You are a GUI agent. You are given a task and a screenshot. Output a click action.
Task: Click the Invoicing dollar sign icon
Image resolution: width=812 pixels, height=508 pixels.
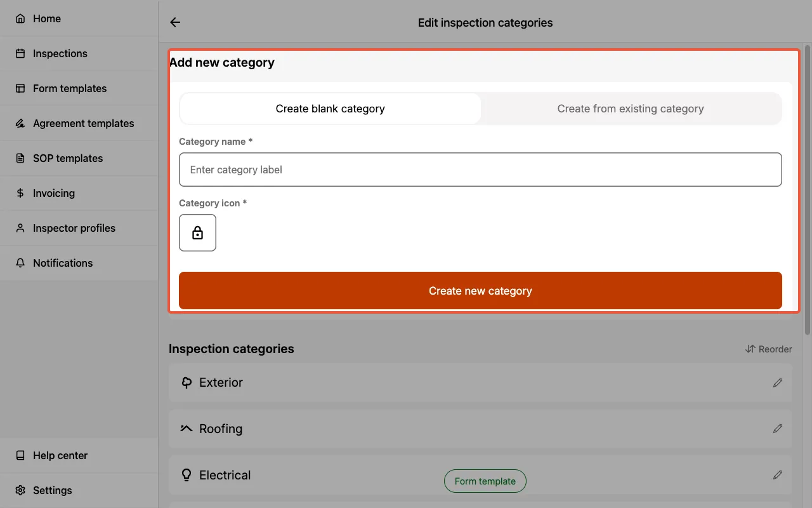20,193
